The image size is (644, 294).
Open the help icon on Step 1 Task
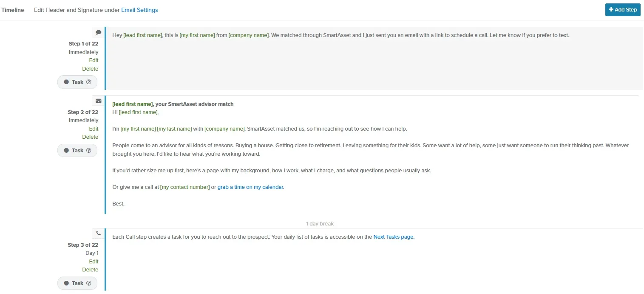pyautogui.click(x=89, y=82)
